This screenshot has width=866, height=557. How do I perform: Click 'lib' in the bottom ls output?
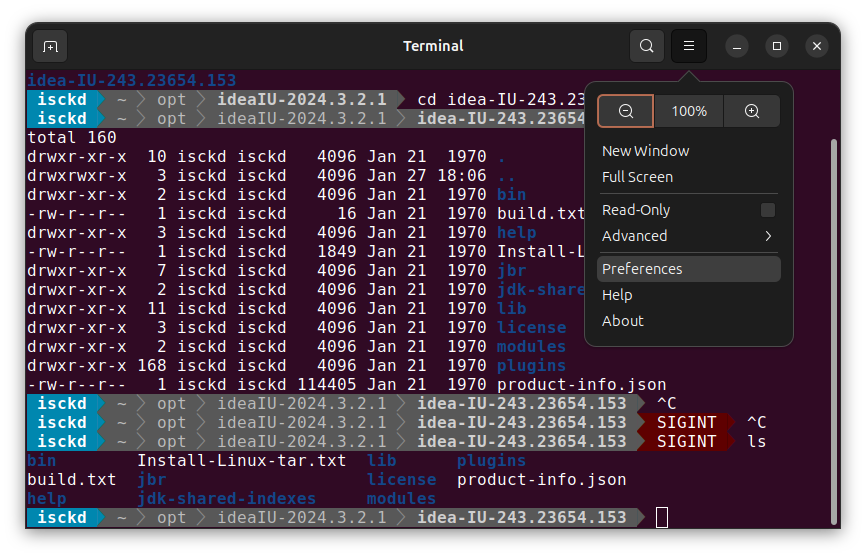(382, 460)
